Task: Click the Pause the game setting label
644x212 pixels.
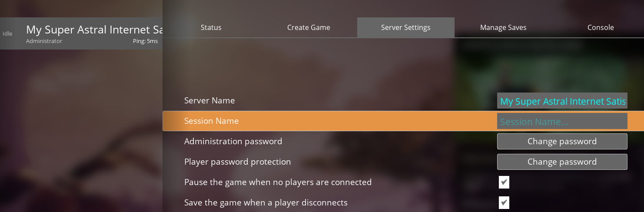Action: point(278,182)
